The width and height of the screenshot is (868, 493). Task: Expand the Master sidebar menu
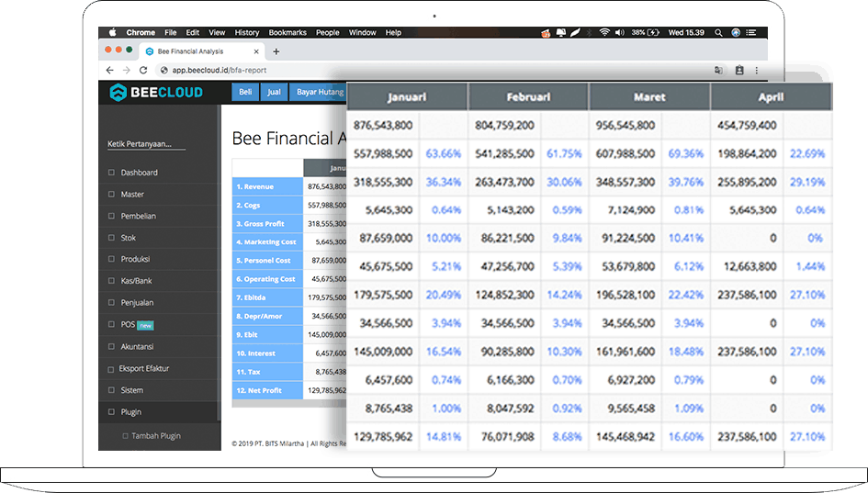pos(132,195)
